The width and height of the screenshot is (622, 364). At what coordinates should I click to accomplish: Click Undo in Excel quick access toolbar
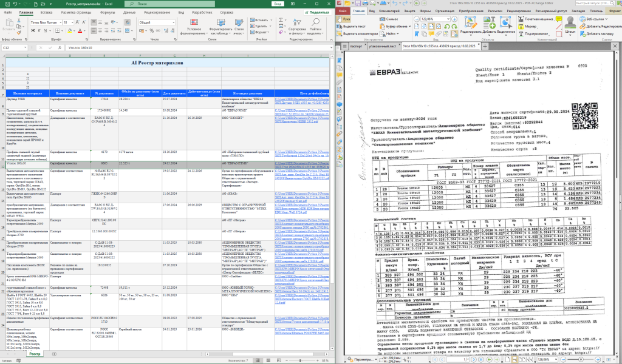15,4
